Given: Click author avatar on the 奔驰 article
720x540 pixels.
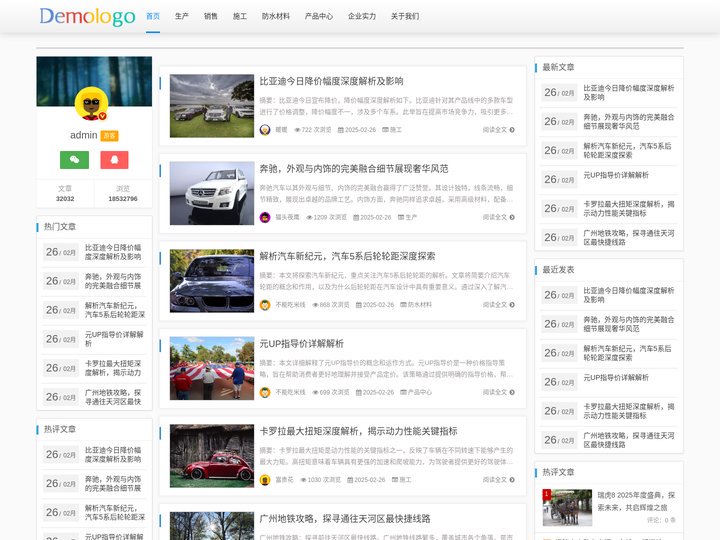Looking at the screenshot, I should coord(265,217).
